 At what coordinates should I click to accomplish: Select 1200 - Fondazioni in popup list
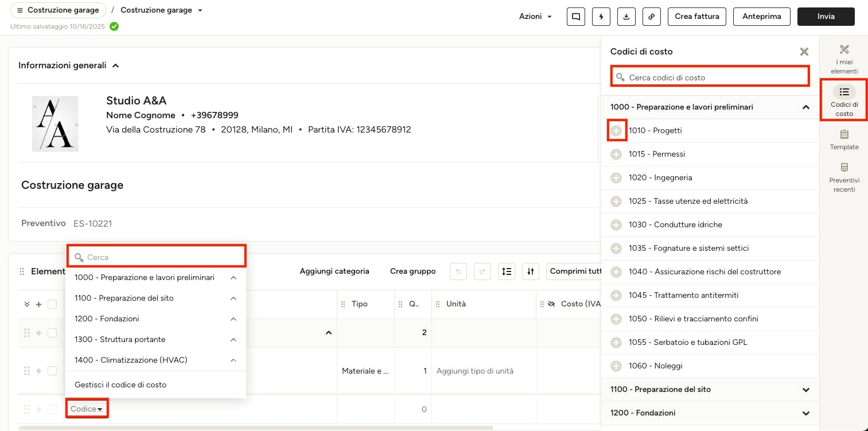(107, 319)
